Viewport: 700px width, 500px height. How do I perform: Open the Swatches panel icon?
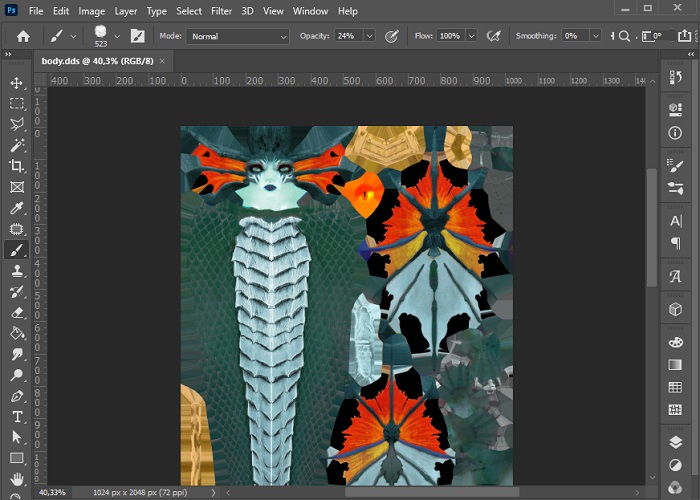[675, 387]
